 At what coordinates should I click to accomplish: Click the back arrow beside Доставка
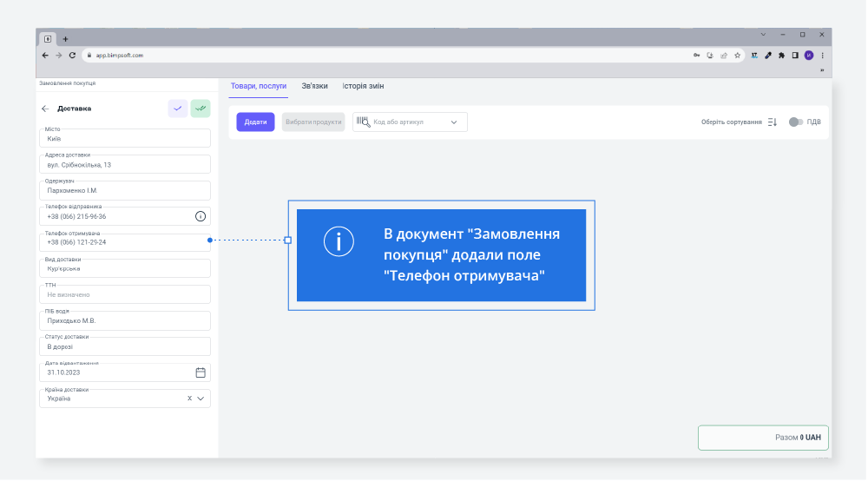[45, 109]
